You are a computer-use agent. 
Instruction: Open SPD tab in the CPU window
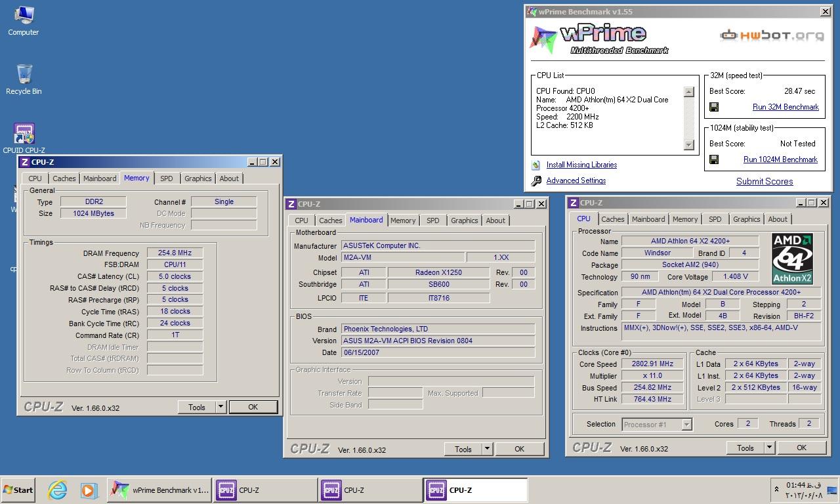[715, 219]
